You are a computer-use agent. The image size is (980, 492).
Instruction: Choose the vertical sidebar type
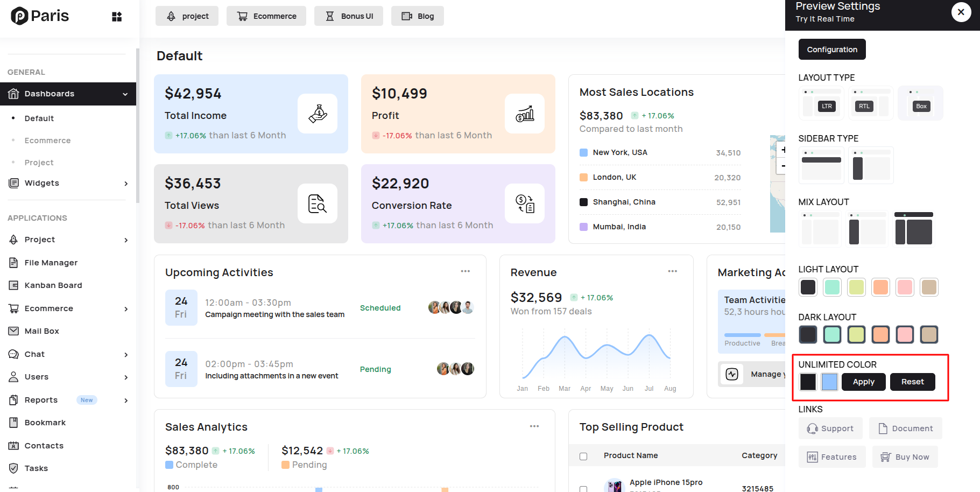(871, 165)
